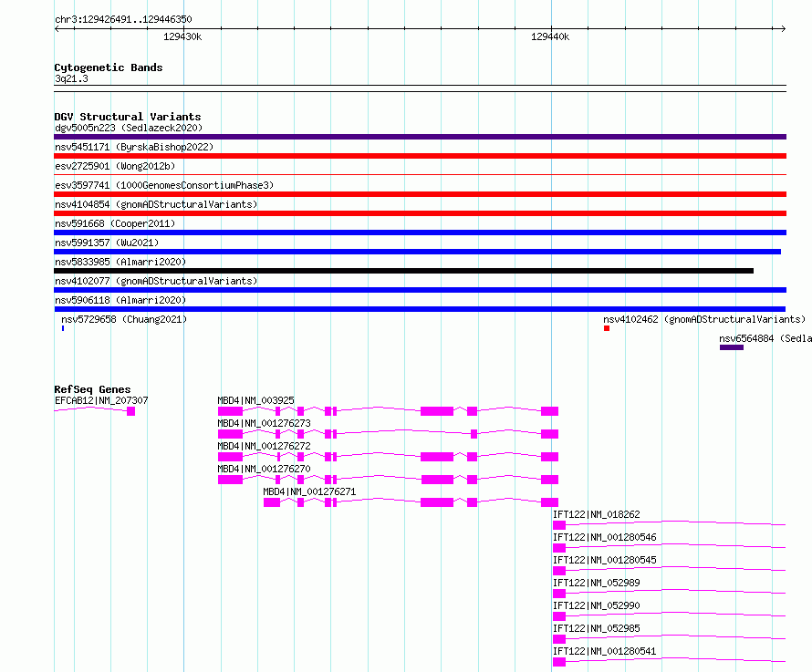Click the 129440k ruler label

pos(550,36)
